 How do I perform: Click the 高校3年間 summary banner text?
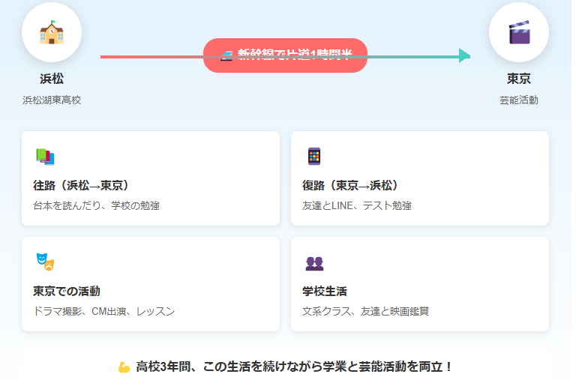pyautogui.click(x=294, y=367)
